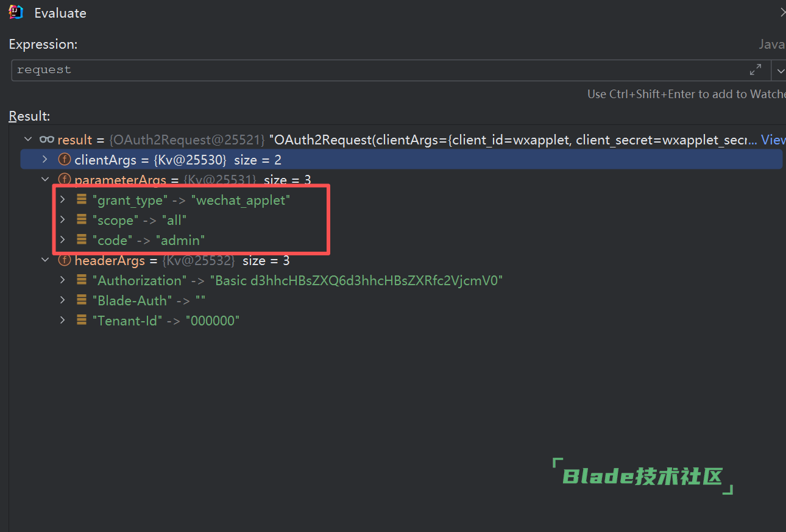This screenshot has height=532, width=786.
Task: Click the request expression input field
Action: tap(378, 70)
